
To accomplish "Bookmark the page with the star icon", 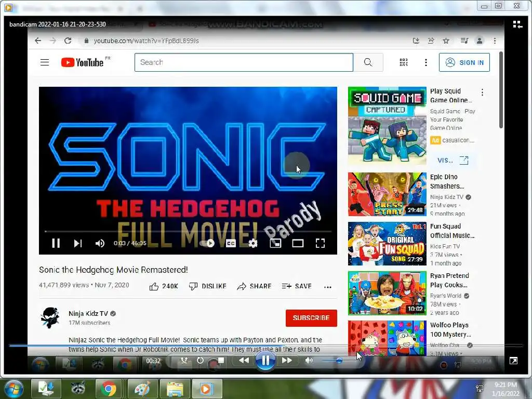I will click(x=446, y=41).
